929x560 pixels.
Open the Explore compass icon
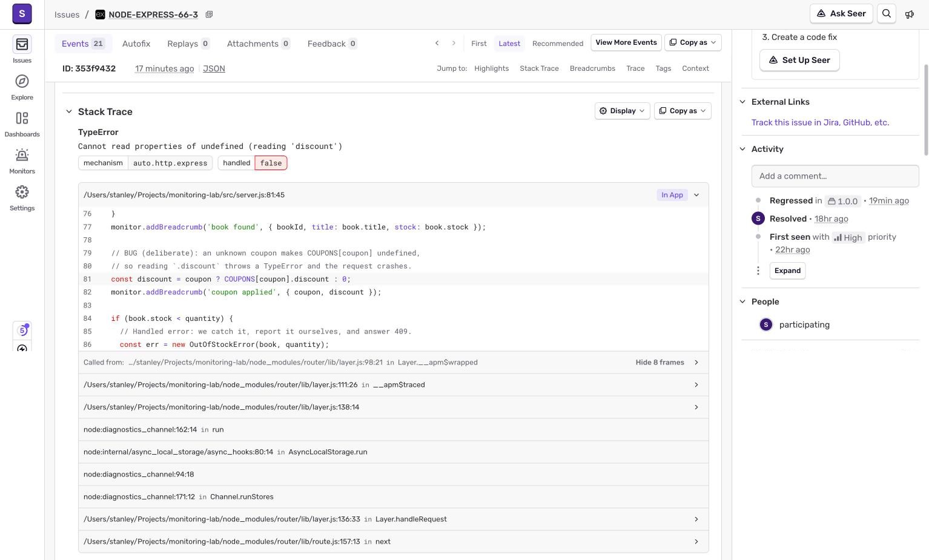(22, 81)
